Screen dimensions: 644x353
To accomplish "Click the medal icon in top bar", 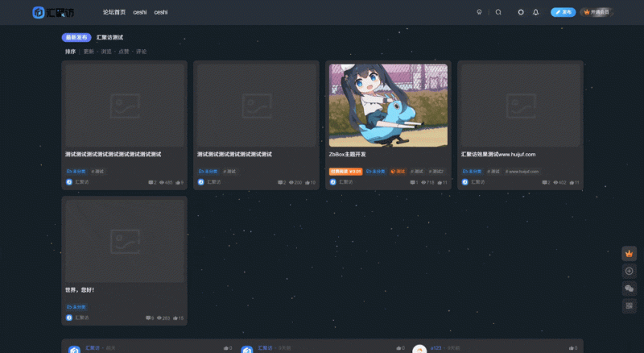I will [x=479, y=12].
